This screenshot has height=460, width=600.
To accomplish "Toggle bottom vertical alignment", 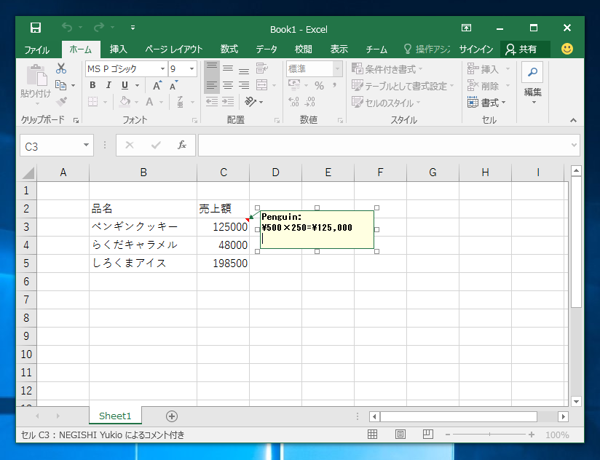I will 244,69.
